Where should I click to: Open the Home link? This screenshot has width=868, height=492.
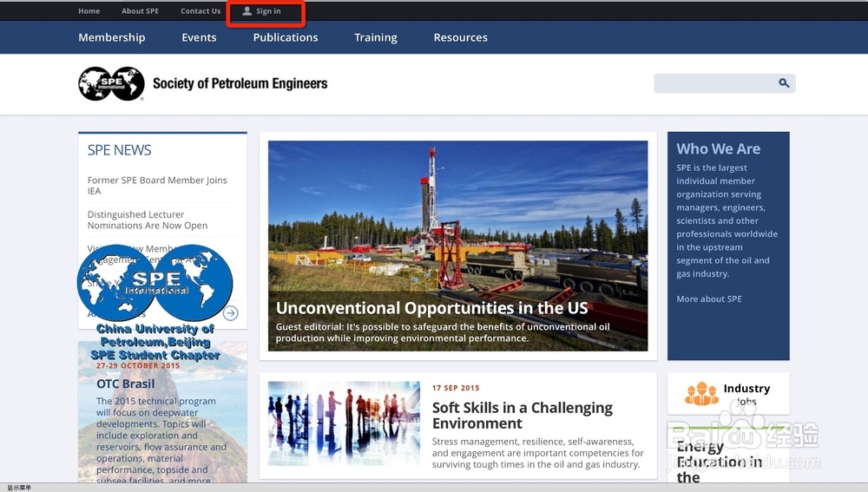pos(89,11)
